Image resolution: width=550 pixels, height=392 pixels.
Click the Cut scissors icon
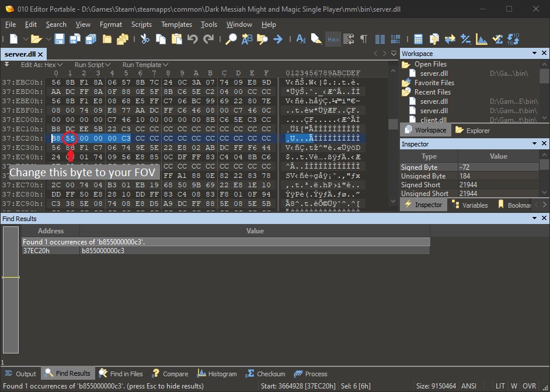tap(145, 39)
